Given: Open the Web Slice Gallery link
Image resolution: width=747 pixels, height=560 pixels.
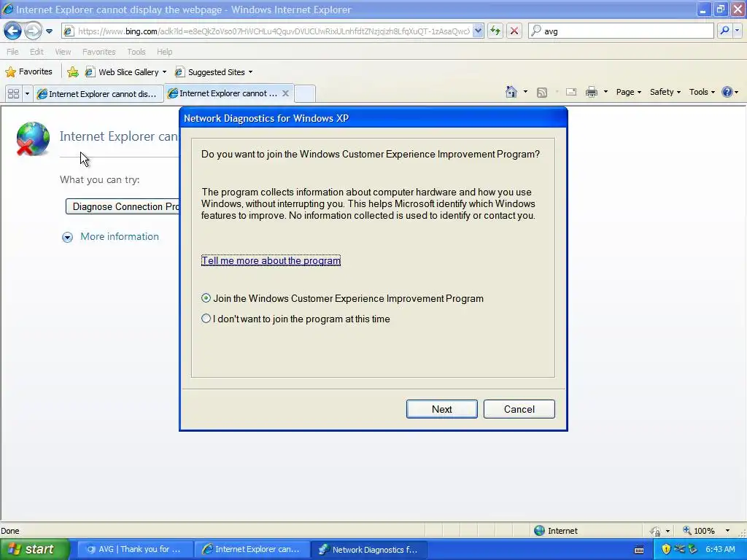Looking at the screenshot, I should click(x=125, y=72).
